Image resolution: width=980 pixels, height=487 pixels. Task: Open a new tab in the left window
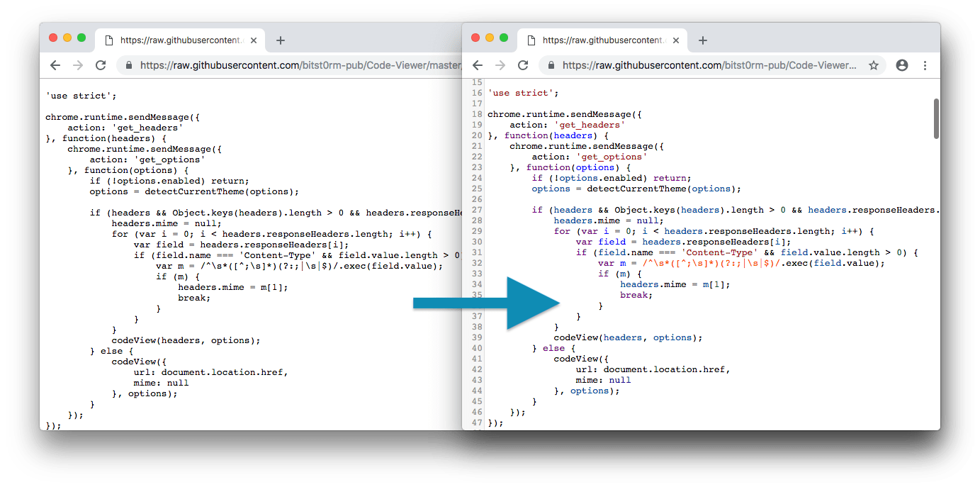281,40
